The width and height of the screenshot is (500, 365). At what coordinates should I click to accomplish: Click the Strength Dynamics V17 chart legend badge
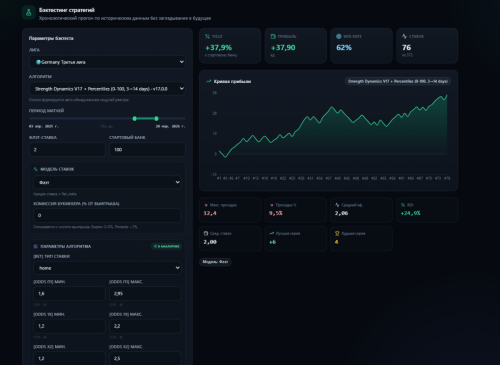coord(398,81)
